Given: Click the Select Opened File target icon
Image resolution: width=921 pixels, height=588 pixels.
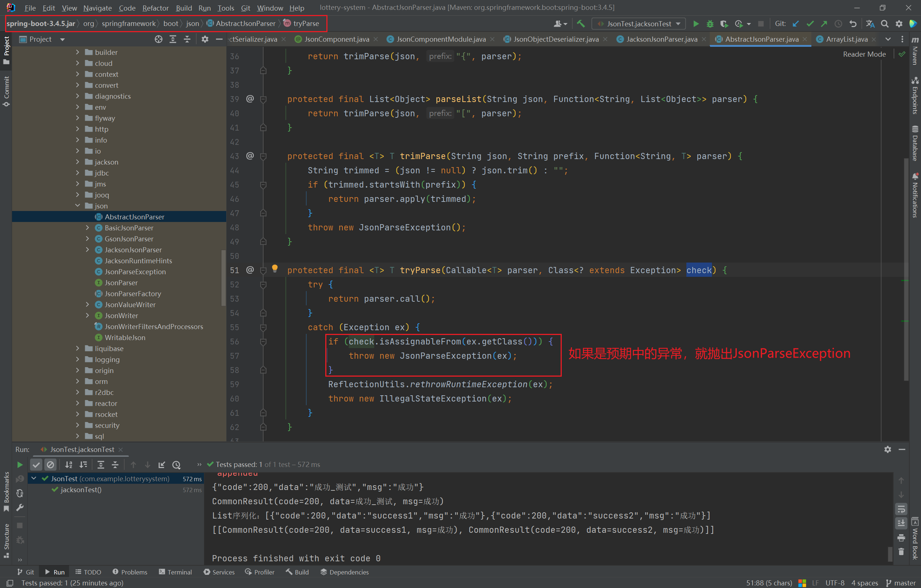Looking at the screenshot, I should 158,39.
